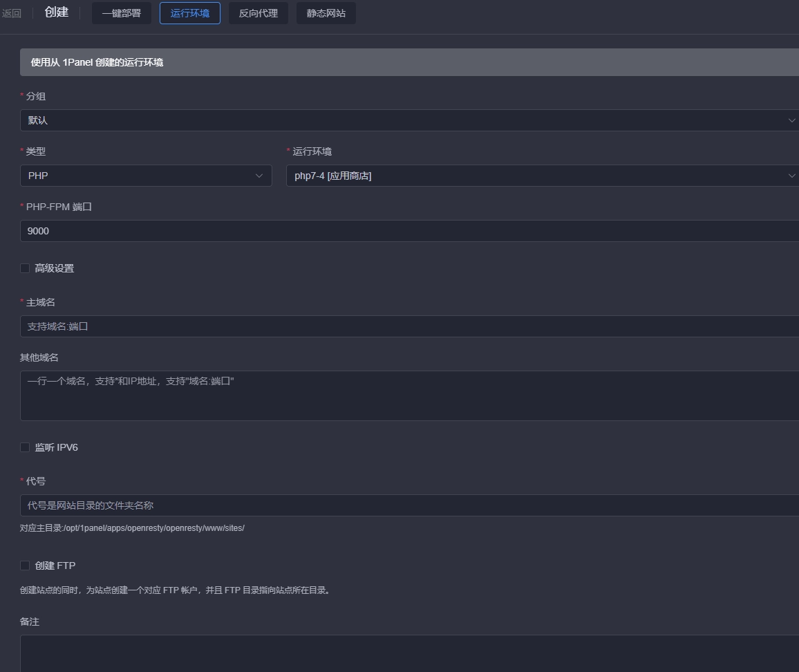Click the chevron arrow in 类型 field

click(259, 176)
